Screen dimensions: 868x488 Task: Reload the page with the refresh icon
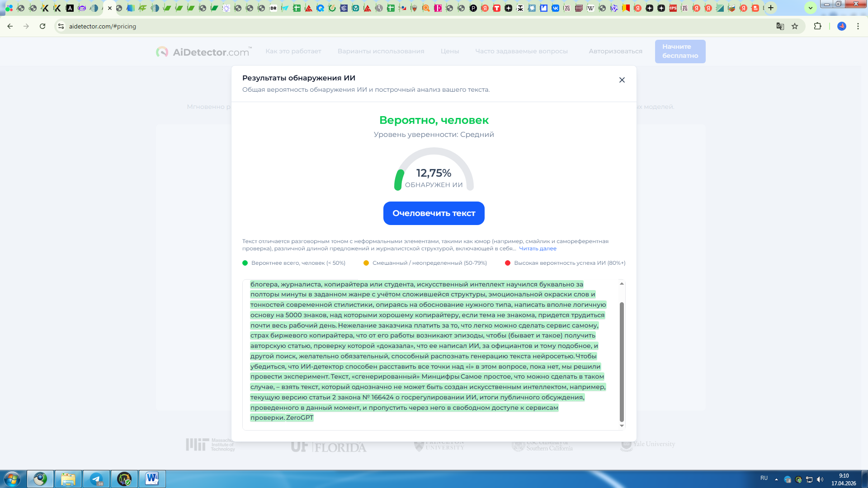coord(42,26)
